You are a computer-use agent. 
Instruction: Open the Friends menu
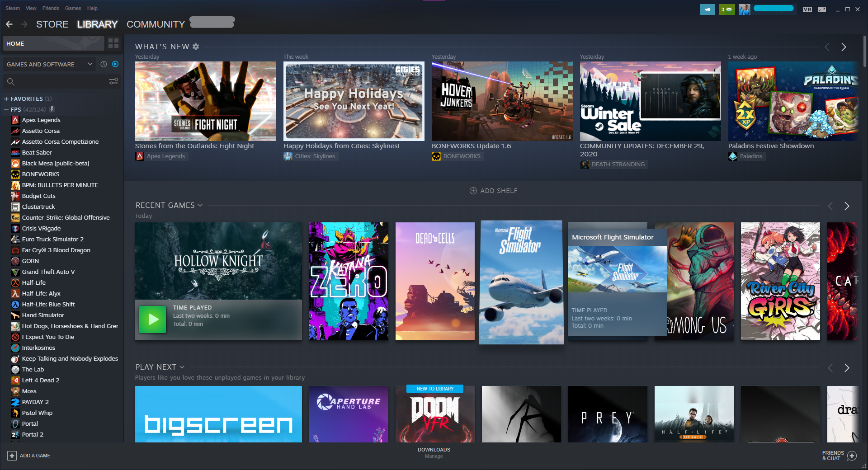point(51,8)
